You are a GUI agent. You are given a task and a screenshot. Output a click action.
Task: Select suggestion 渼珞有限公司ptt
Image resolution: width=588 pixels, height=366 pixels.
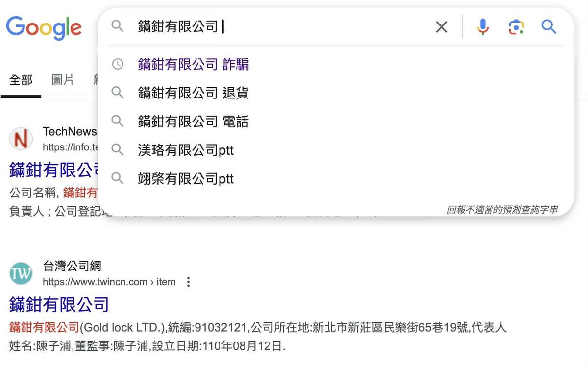186,150
